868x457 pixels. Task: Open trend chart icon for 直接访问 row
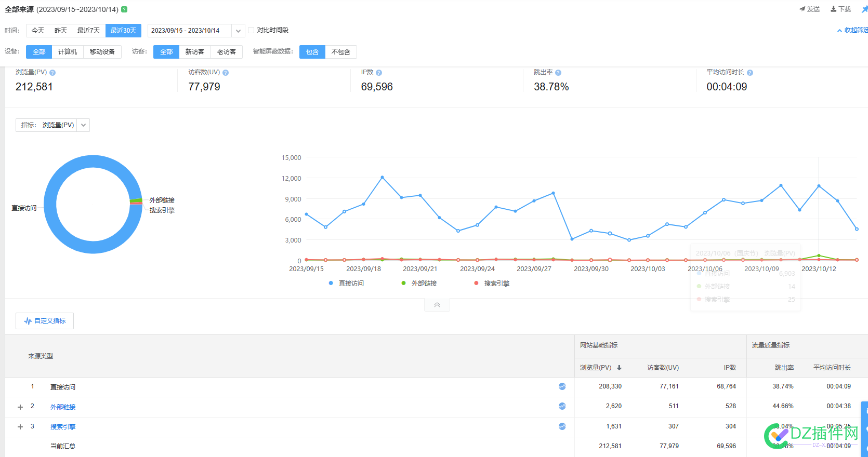[562, 386]
